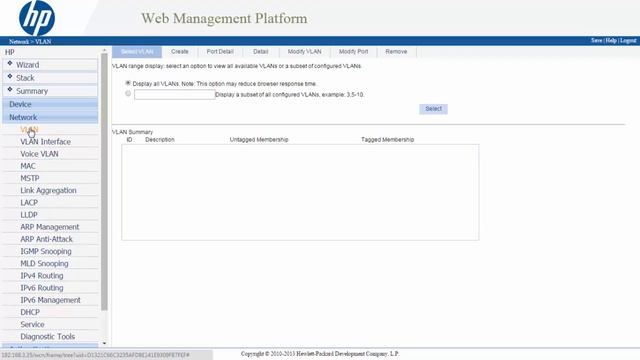Screen dimensions: 640x360
Task: Open IGMP Snooping page
Action: click(x=46, y=251)
